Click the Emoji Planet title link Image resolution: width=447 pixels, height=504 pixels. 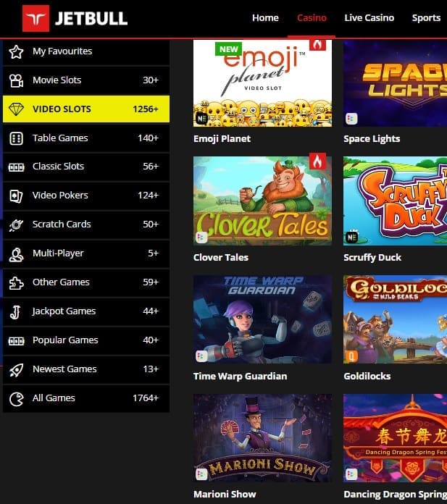[222, 139]
